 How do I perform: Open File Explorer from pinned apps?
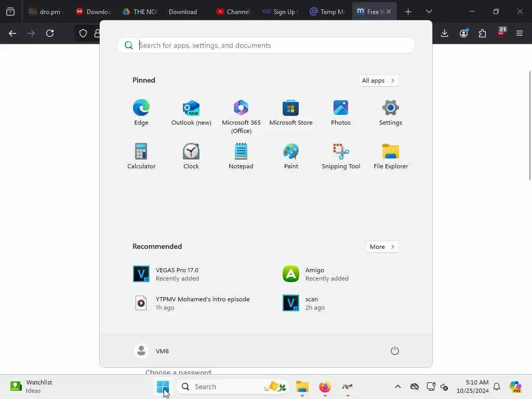tap(391, 156)
